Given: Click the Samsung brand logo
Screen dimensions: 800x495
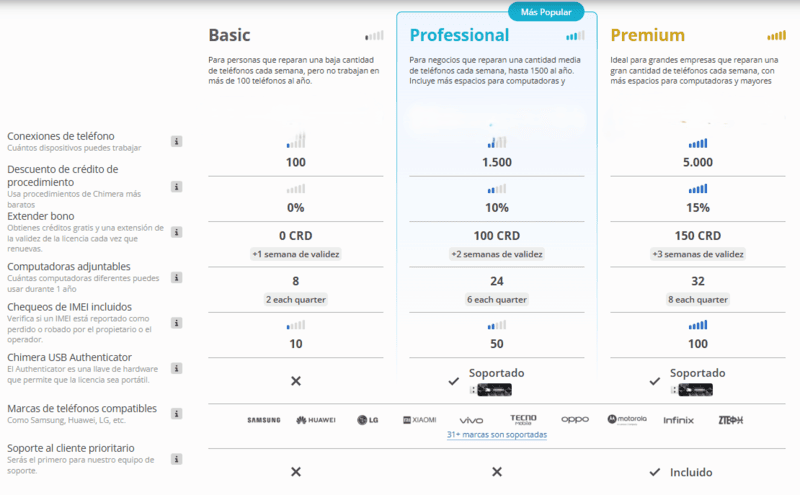Looking at the screenshot, I should (x=264, y=420).
